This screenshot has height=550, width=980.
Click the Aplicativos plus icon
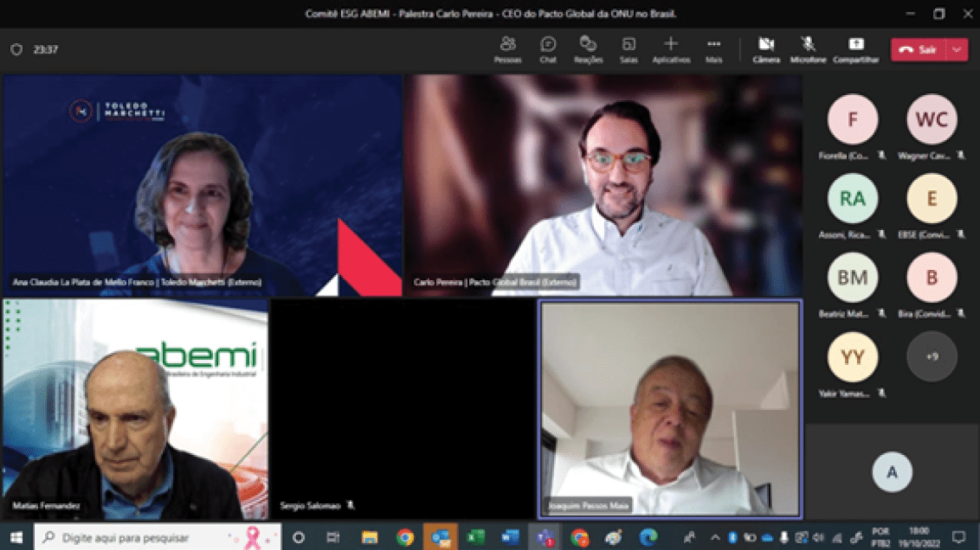(670, 44)
